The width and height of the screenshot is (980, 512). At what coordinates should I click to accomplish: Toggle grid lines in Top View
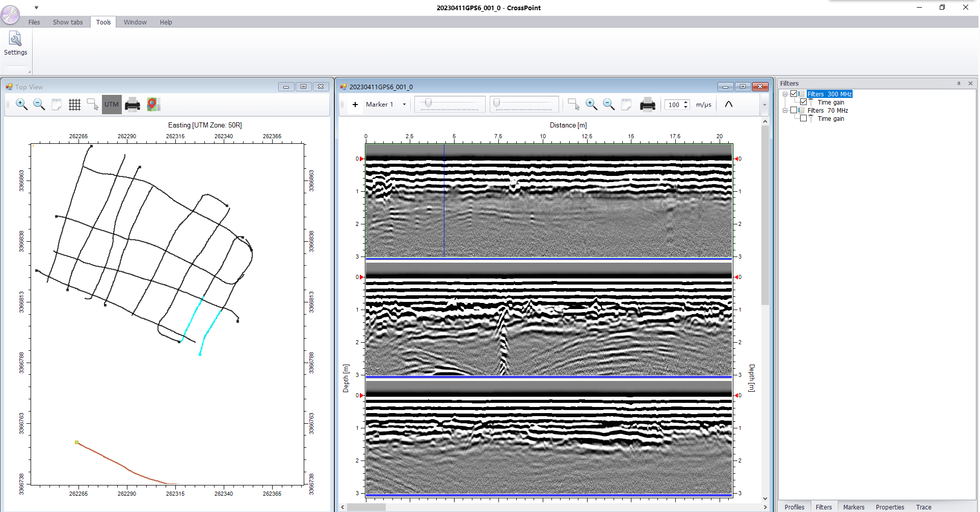pos(74,105)
